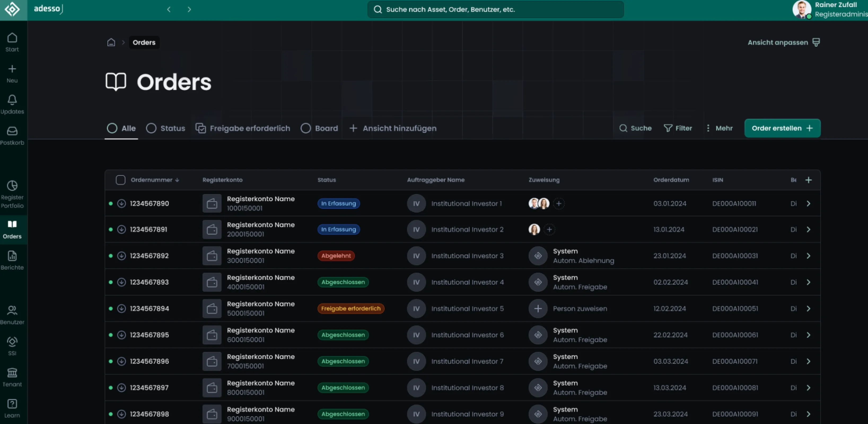Open the Start page from sidebar
This screenshot has width=868, height=424.
[x=12, y=41]
